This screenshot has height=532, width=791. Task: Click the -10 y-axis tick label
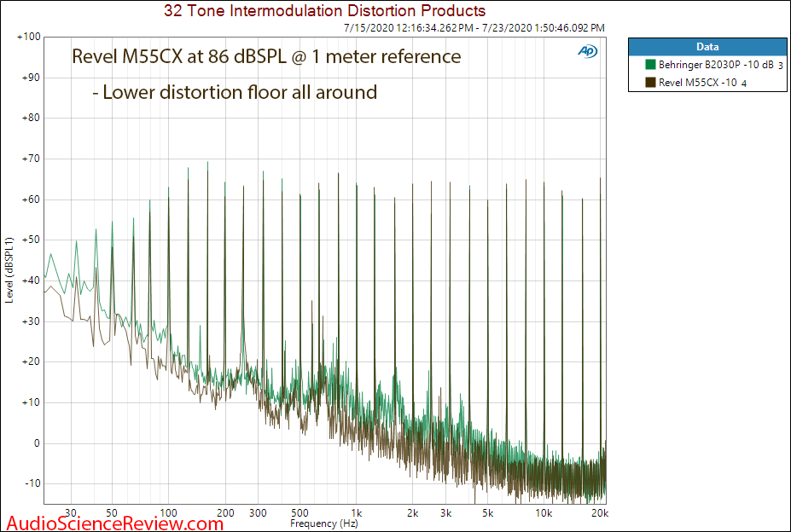pyautogui.click(x=32, y=484)
